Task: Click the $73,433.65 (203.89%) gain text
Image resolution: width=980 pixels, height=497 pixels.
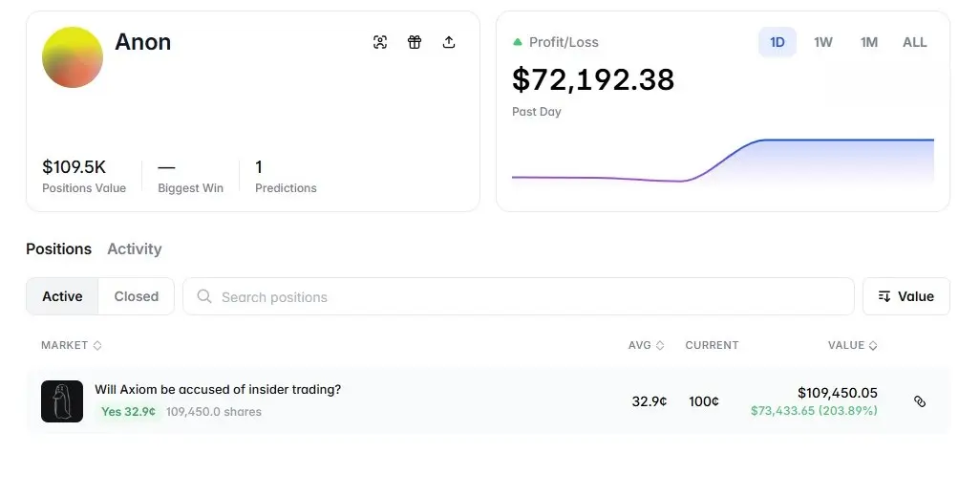Action: 814,411
